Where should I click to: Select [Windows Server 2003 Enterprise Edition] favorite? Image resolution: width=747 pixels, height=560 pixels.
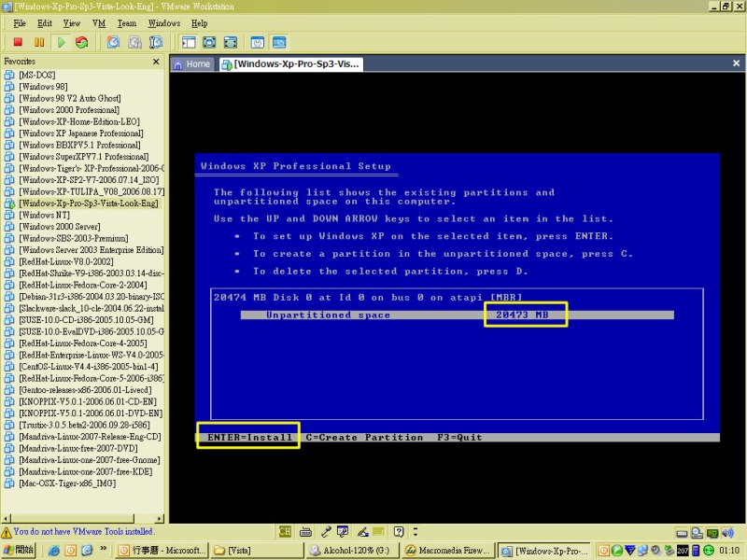(x=91, y=250)
